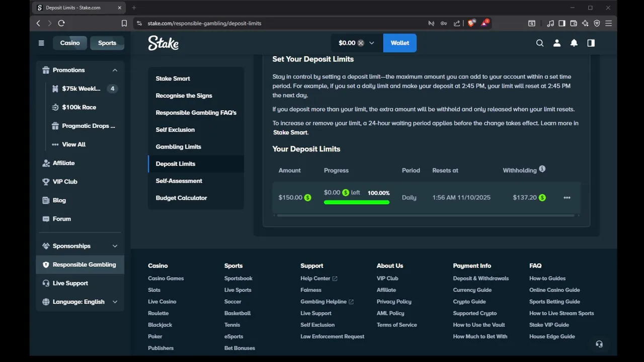Open the Brave playlist music note icon
Image resolution: width=644 pixels, height=362 pixels.
click(550, 23)
